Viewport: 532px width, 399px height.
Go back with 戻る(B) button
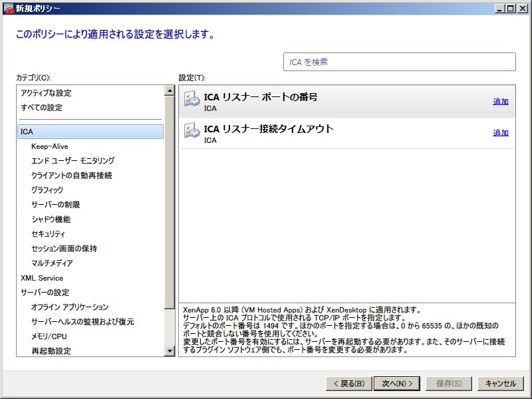[x=347, y=384]
